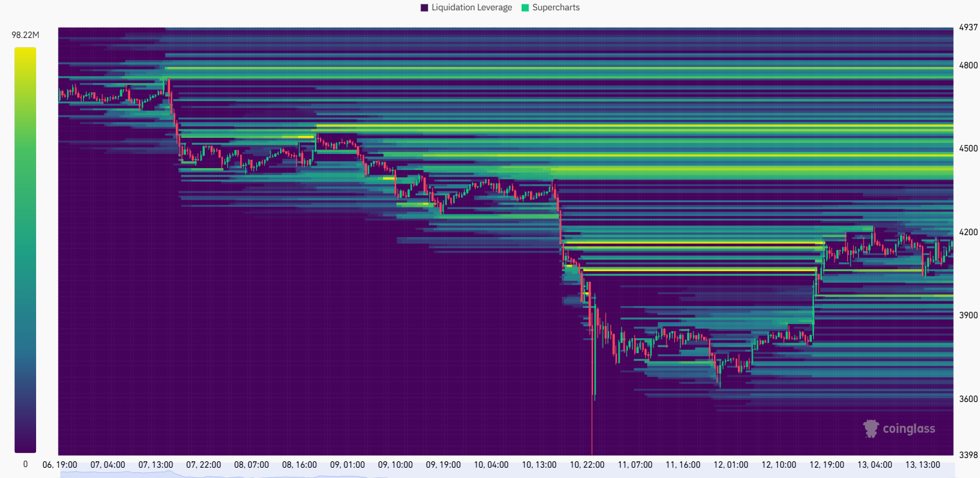Click the coinglass watermark text
This screenshot has width=980, height=478.
[x=909, y=429]
